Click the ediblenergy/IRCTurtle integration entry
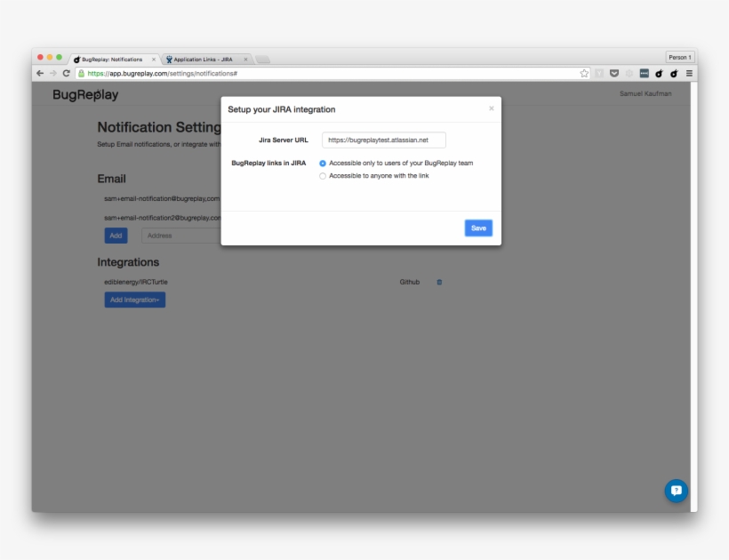 point(136,282)
